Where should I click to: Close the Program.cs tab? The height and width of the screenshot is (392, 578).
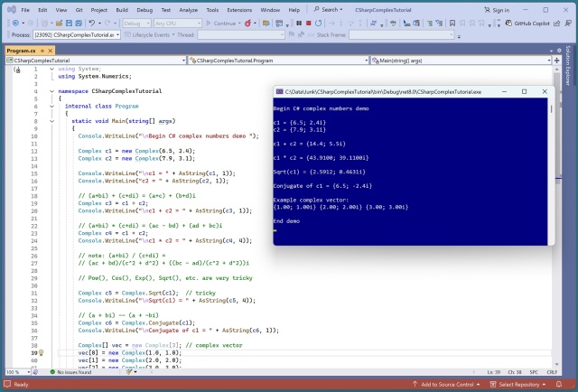point(51,51)
